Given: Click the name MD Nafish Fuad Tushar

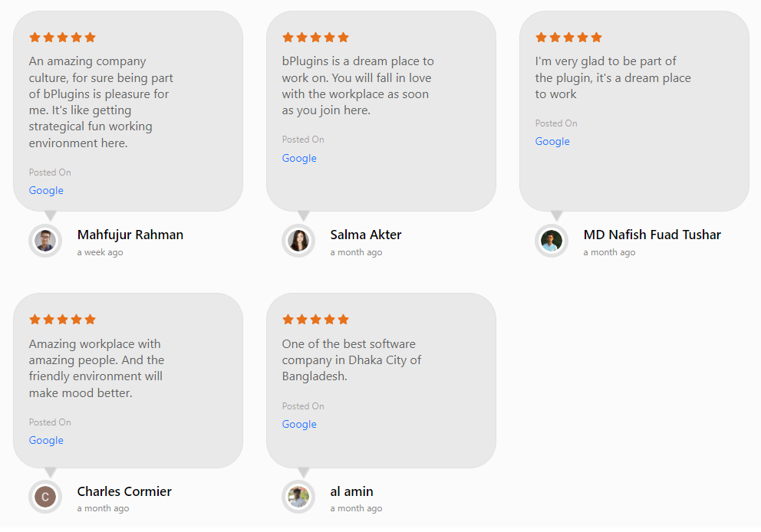Looking at the screenshot, I should tap(652, 235).
